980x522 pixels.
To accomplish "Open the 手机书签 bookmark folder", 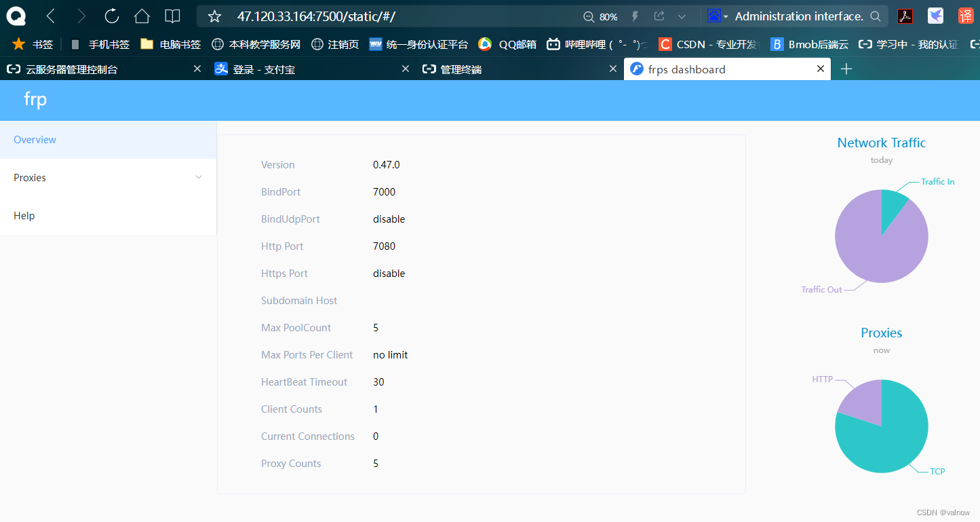I will coord(100,44).
